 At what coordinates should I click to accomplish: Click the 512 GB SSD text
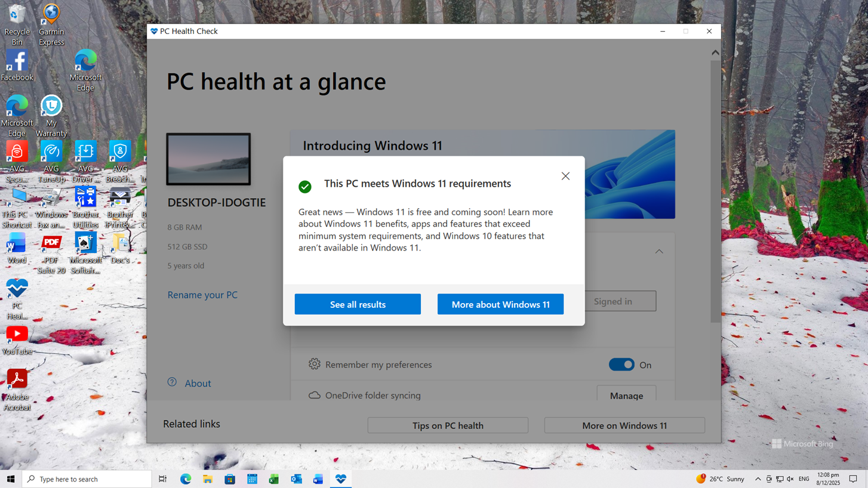tap(187, 246)
